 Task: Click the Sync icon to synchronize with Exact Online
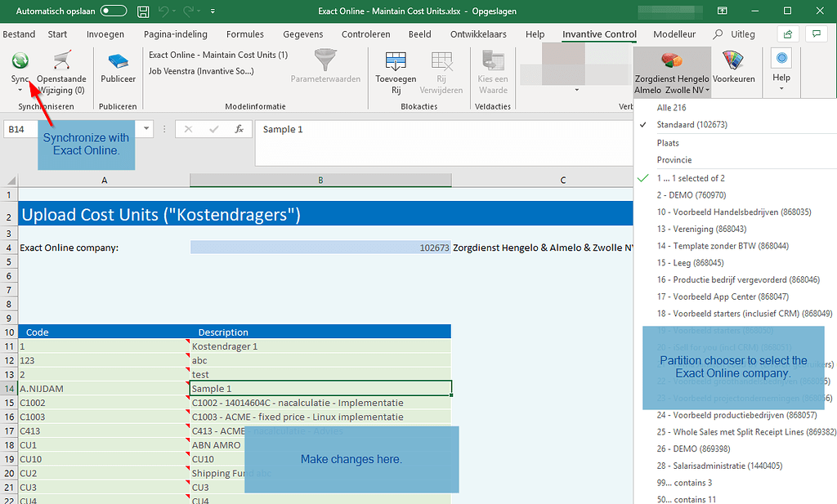pyautogui.click(x=19, y=61)
